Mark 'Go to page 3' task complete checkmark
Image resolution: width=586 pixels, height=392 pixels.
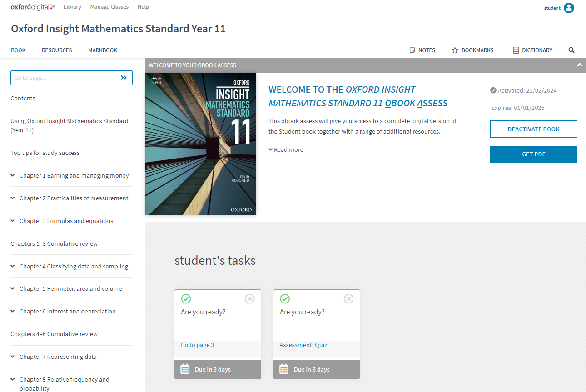(186, 298)
